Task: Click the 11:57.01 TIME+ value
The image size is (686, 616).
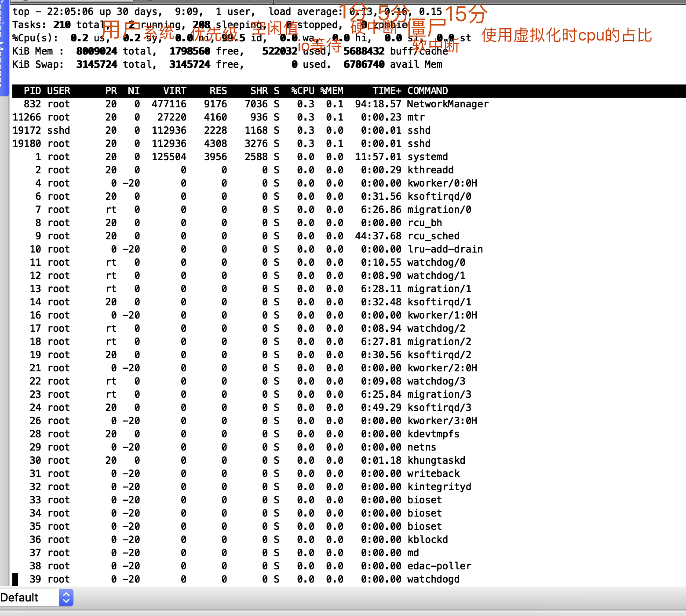Action: pos(378,157)
